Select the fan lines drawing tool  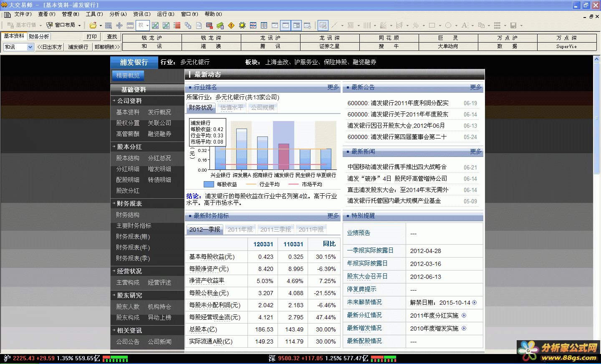(383, 25)
